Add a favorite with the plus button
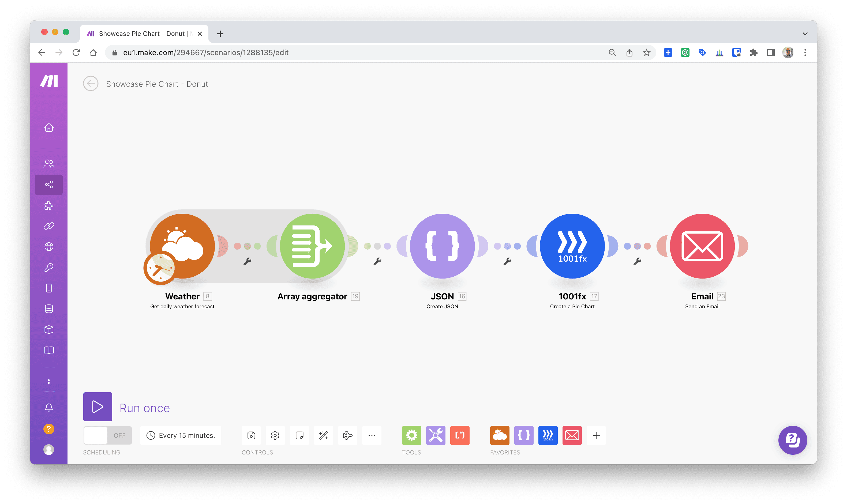 pos(596,435)
